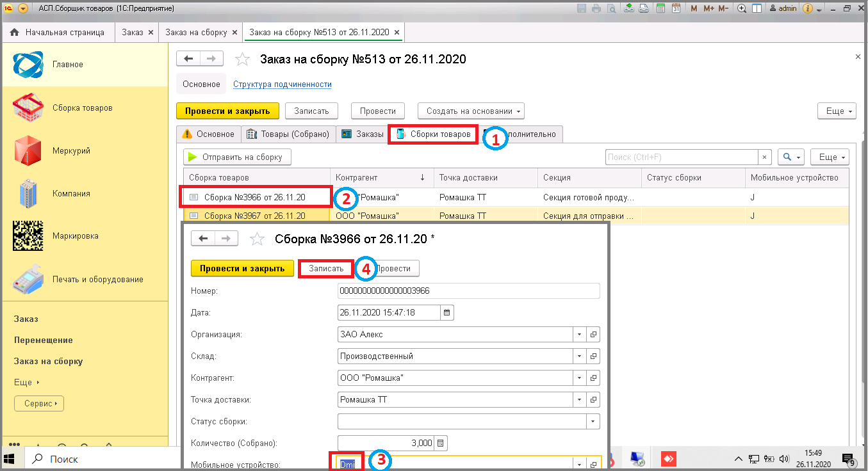The image size is (868, 471).
Task: Open the information icon in title bar
Action: click(808, 8)
